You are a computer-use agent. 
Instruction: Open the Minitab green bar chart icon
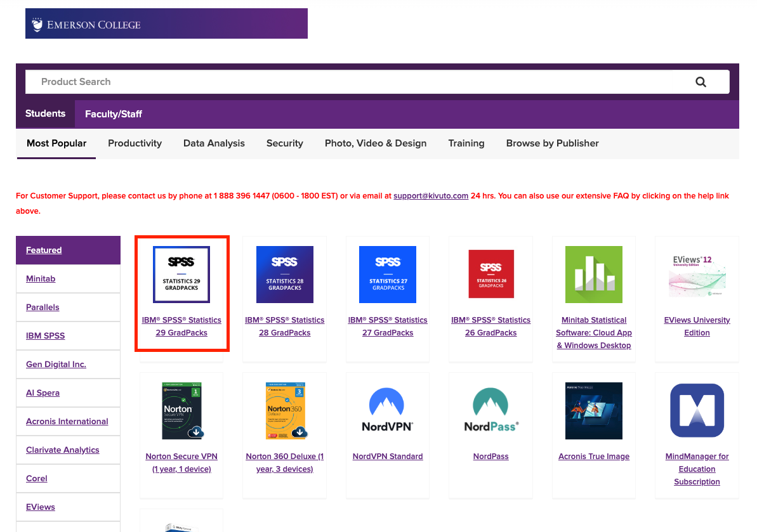pos(593,274)
